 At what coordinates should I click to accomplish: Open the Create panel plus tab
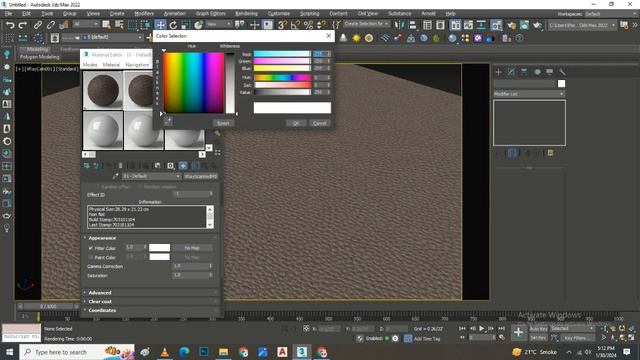click(498, 72)
